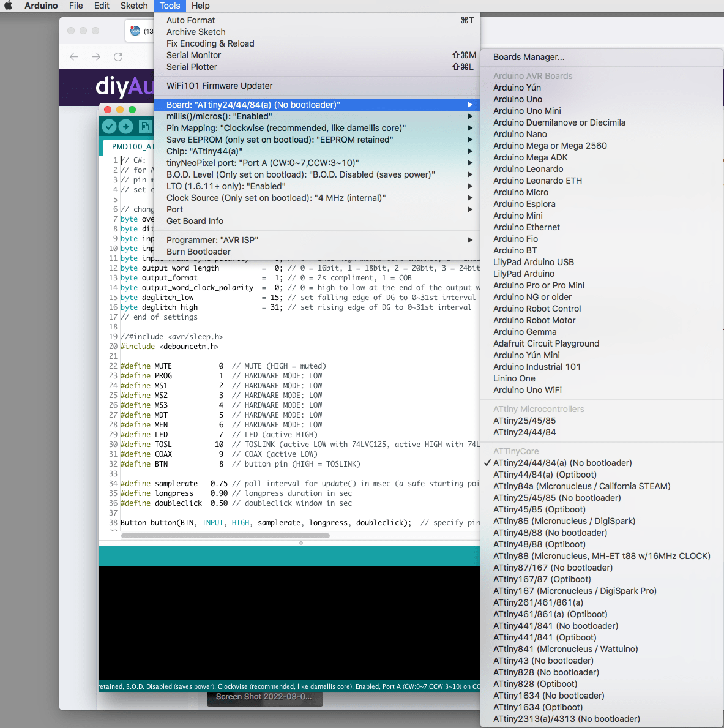Launch WiFi101 Firmware Updater
Screen dimensions: 724x728
coord(317,86)
